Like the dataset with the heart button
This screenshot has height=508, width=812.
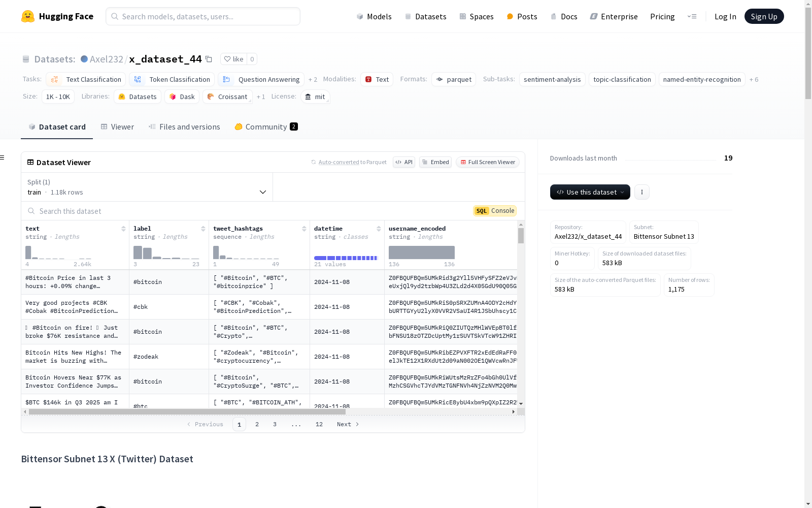pos(234,59)
